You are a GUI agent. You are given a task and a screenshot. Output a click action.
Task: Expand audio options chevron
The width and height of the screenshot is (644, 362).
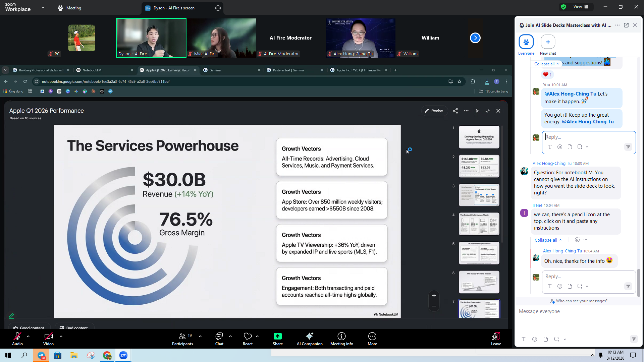(28, 336)
